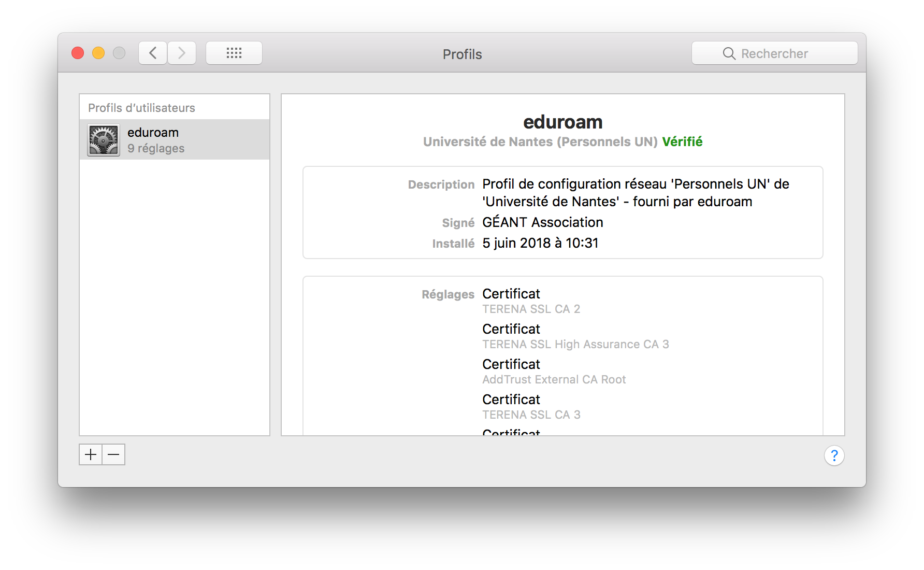Select the TERENA SSL CA 2 certificate entry
This screenshot has width=924, height=570.
click(531, 309)
